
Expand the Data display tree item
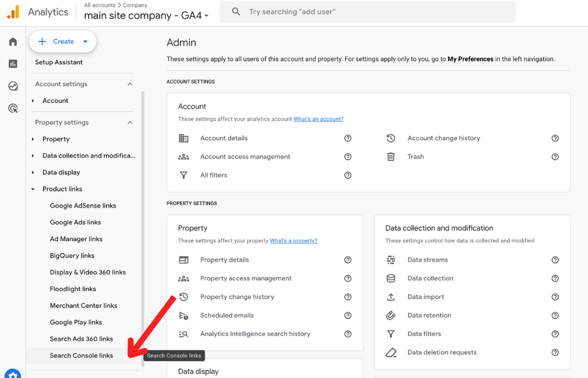[x=33, y=173]
